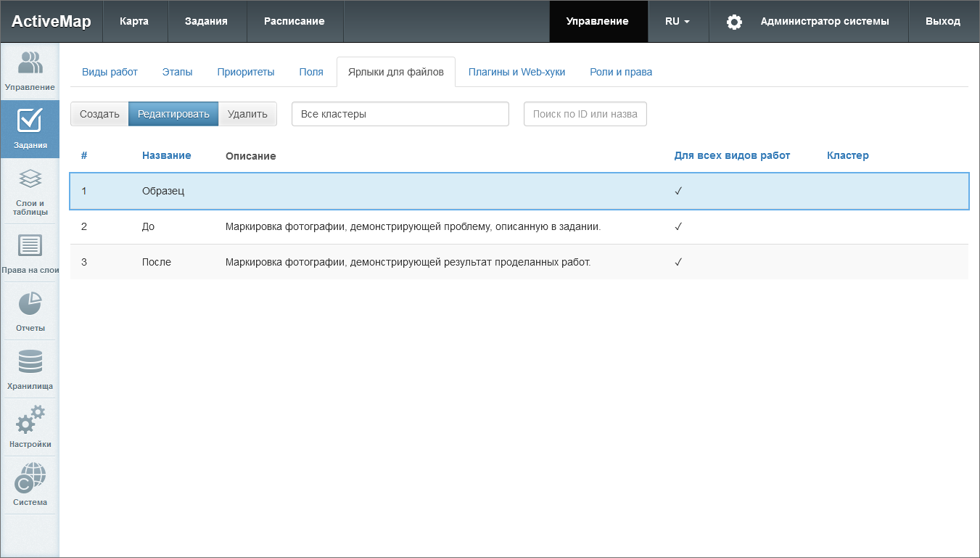Switch to the Виды работ tab
Image resolution: width=980 pixels, height=558 pixels.
click(x=110, y=72)
